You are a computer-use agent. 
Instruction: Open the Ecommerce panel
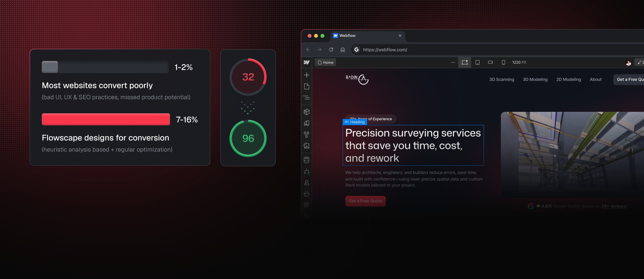coord(307,193)
